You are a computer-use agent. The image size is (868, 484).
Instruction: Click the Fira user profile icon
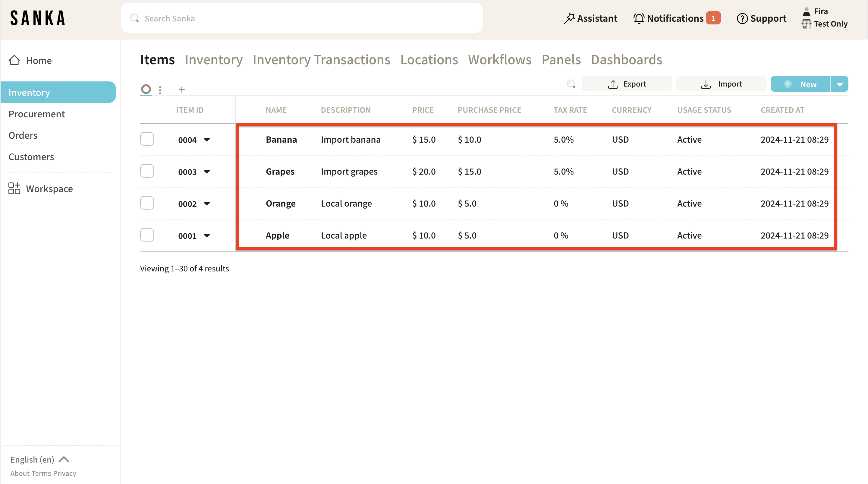coord(806,12)
